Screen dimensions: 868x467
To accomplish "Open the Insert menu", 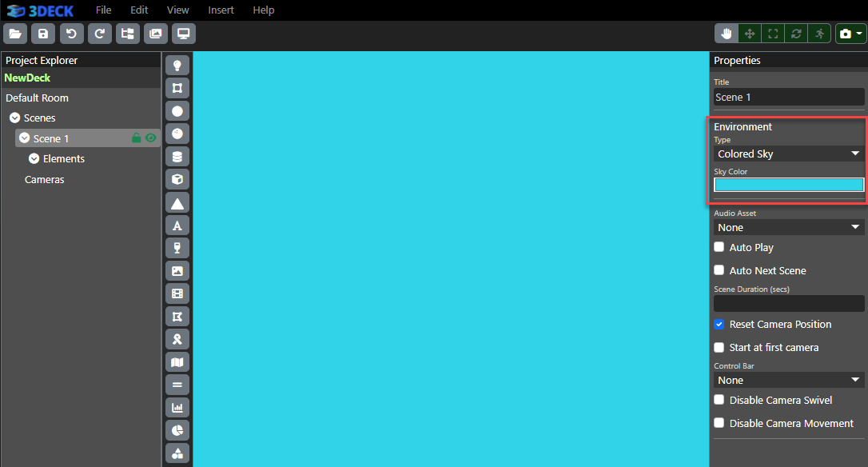I will pyautogui.click(x=221, y=10).
